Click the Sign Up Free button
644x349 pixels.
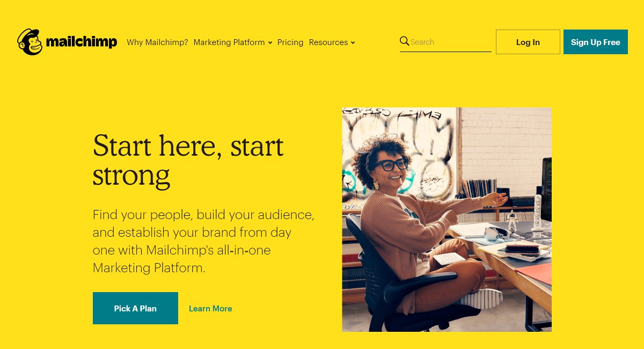click(595, 42)
